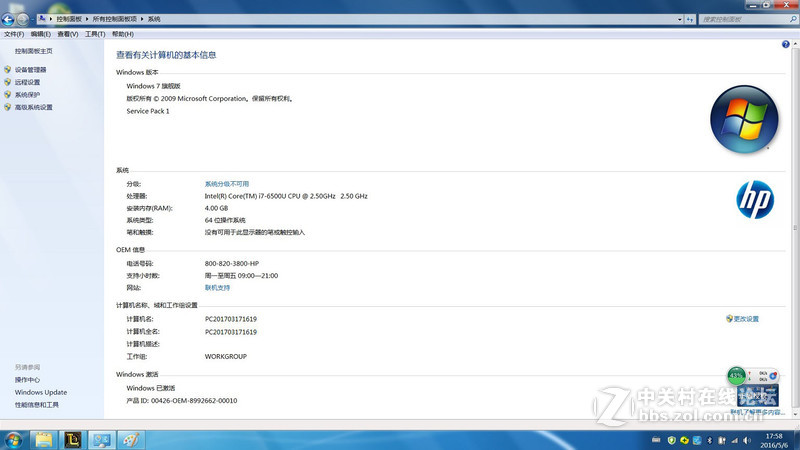The image size is (800, 450).
Task: Click keyboard input icon in tray
Action: point(656,440)
